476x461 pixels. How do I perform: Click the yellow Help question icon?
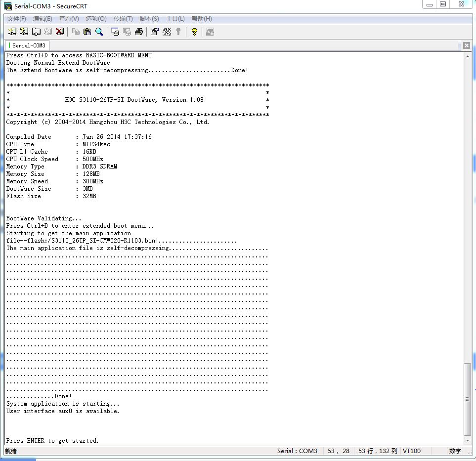(x=194, y=32)
